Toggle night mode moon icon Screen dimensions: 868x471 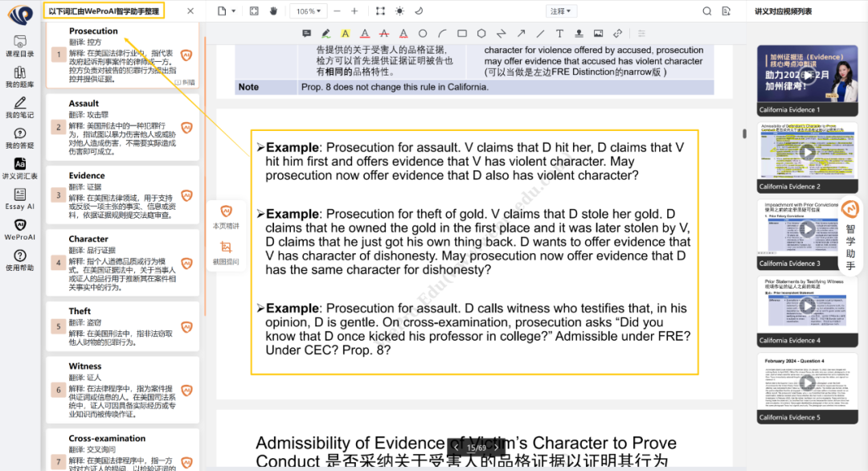click(419, 11)
